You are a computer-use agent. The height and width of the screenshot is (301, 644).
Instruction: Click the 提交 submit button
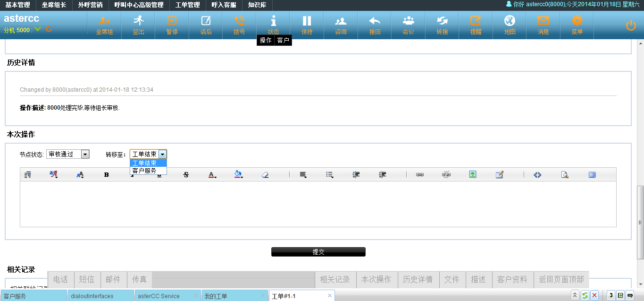[318, 252]
